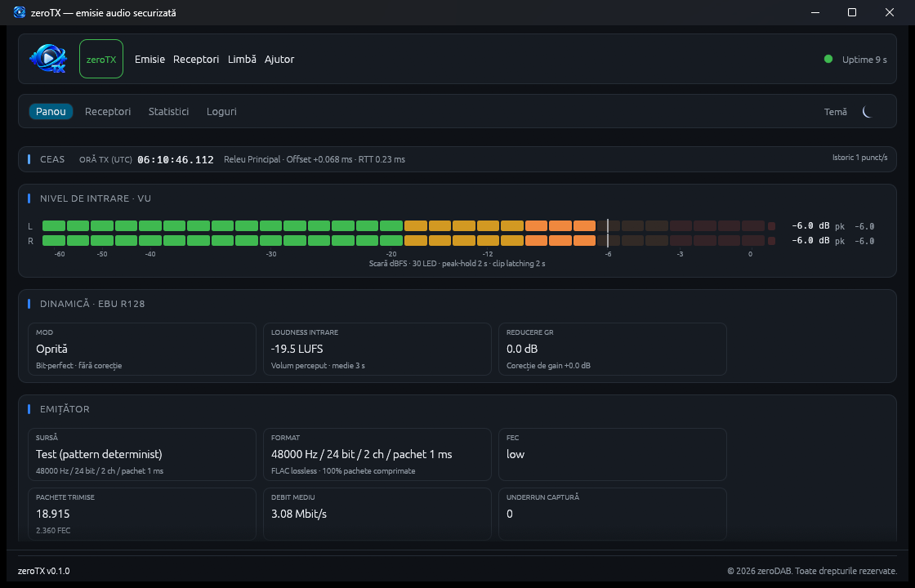Click the app icon in the title bar

tap(20, 12)
